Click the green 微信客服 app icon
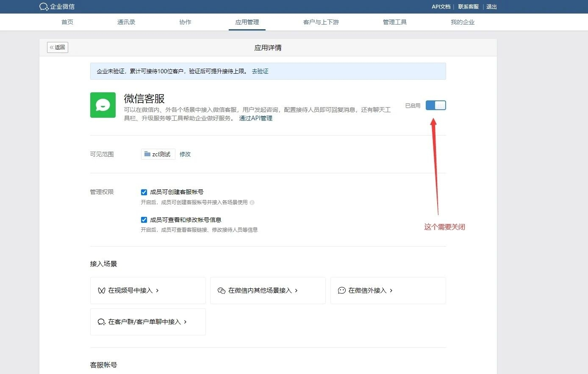This screenshot has width=588, height=374. [103, 105]
